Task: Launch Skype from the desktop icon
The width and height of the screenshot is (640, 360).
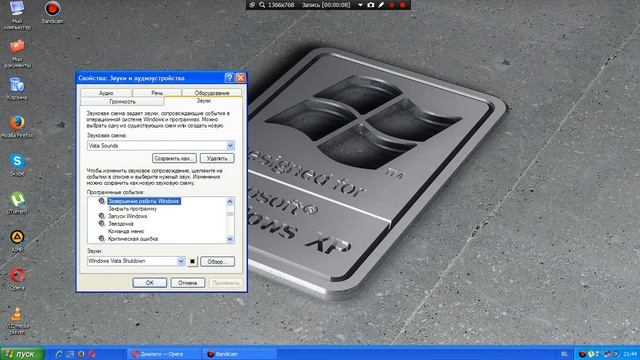Action: pyautogui.click(x=17, y=165)
